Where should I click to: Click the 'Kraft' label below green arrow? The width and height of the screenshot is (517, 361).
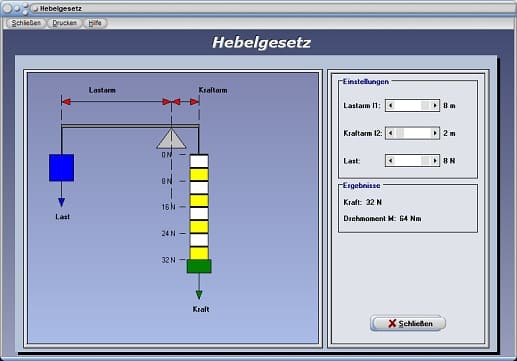[201, 309]
